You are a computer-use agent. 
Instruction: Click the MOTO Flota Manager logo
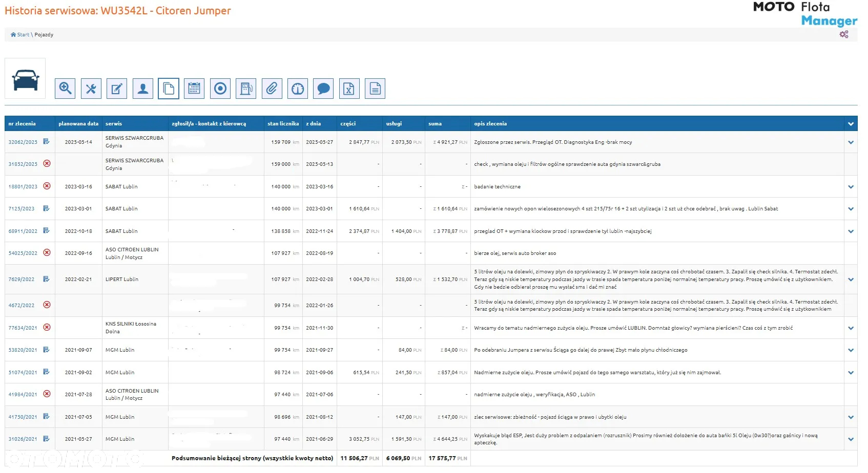pyautogui.click(x=805, y=14)
